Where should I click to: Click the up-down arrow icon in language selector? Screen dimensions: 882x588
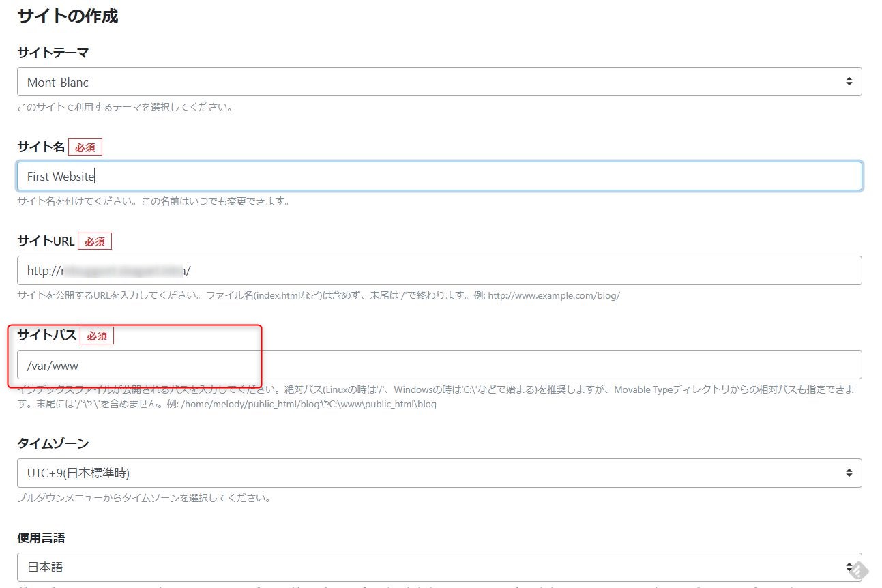[x=849, y=567]
